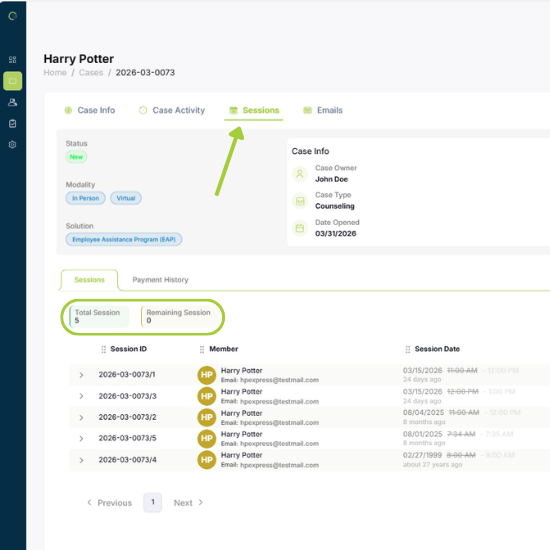Click the Session ID column drag handle

click(103, 349)
